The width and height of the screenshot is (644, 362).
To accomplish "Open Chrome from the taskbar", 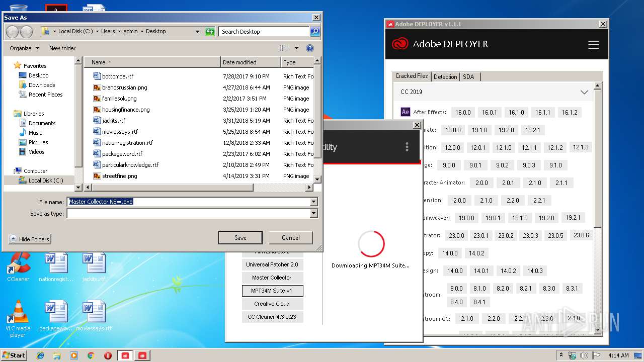I will click(x=91, y=355).
